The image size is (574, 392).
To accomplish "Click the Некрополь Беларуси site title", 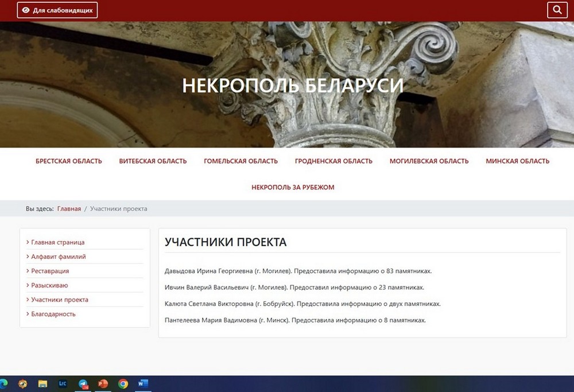I will pyautogui.click(x=293, y=86).
